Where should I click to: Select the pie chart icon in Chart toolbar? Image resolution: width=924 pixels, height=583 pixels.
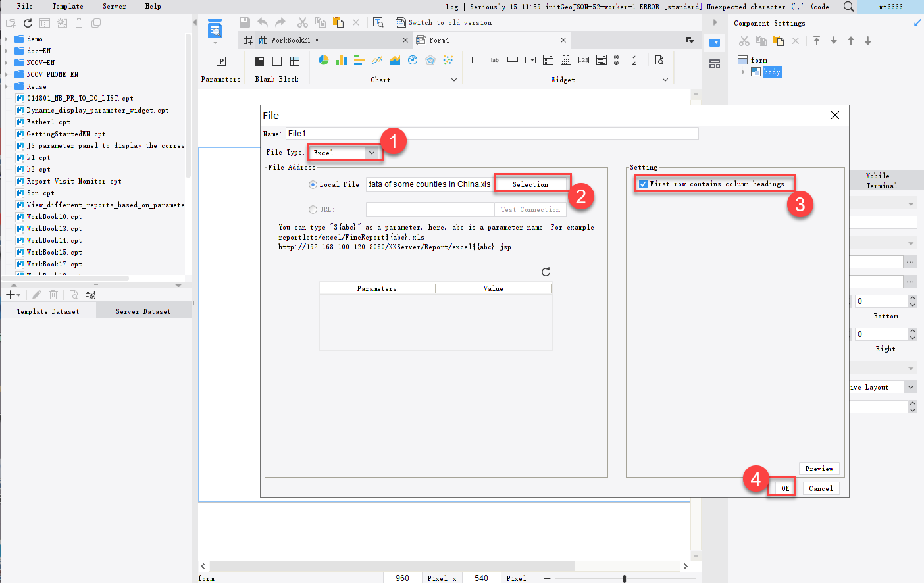(x=323, y=59)
